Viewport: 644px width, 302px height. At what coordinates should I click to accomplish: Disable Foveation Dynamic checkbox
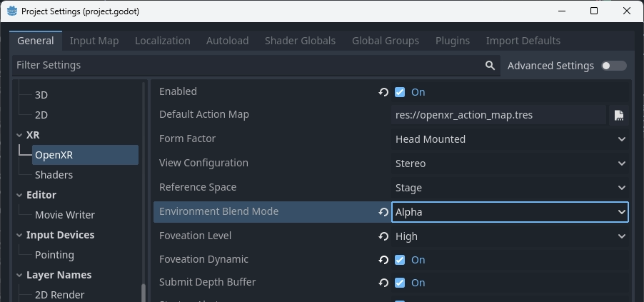400,260
